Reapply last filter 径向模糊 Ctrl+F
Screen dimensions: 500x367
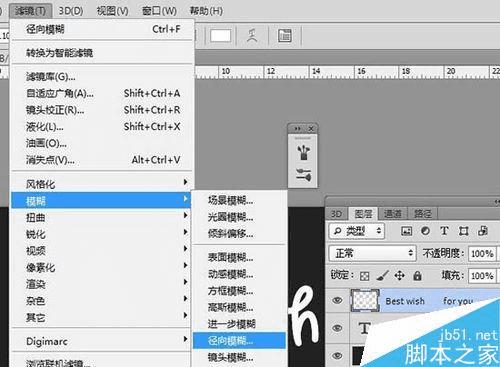[x=102, y=29]
